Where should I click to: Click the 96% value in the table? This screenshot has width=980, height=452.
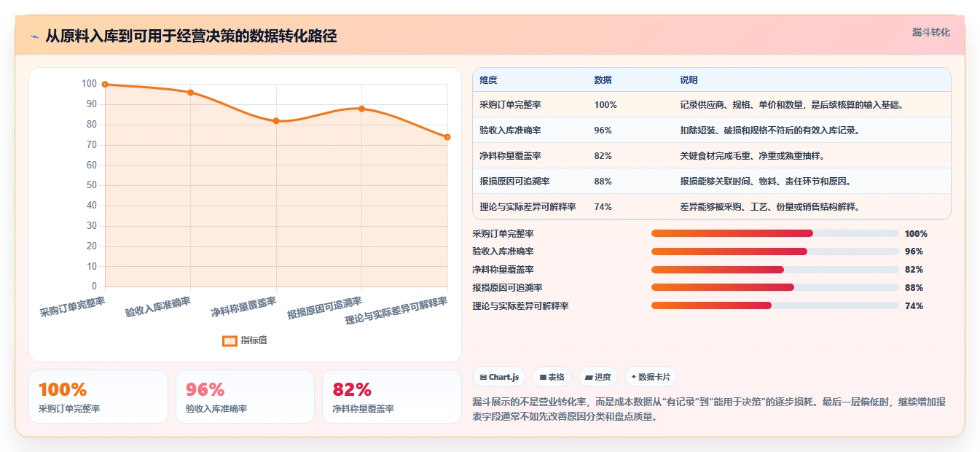pos(603,130)
